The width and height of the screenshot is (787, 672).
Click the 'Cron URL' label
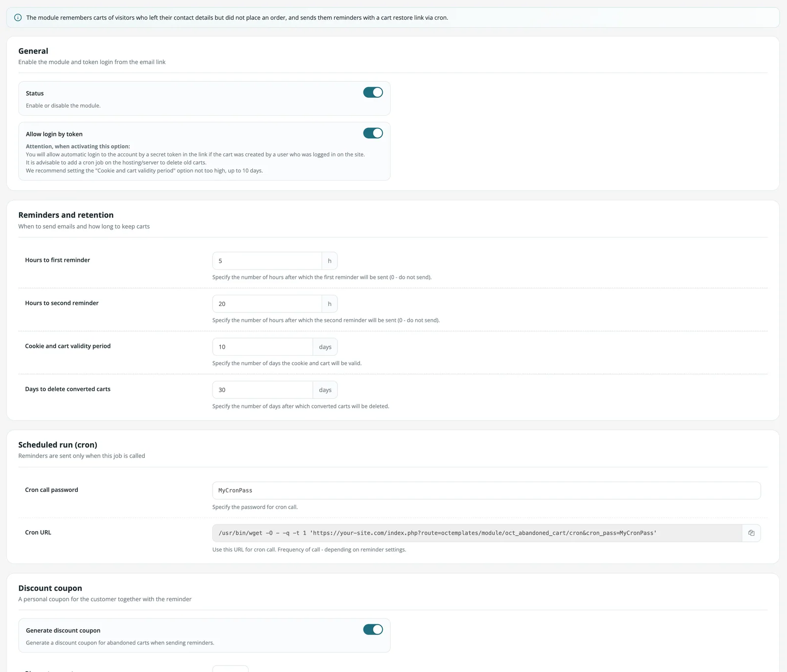(x=38, y=533)
